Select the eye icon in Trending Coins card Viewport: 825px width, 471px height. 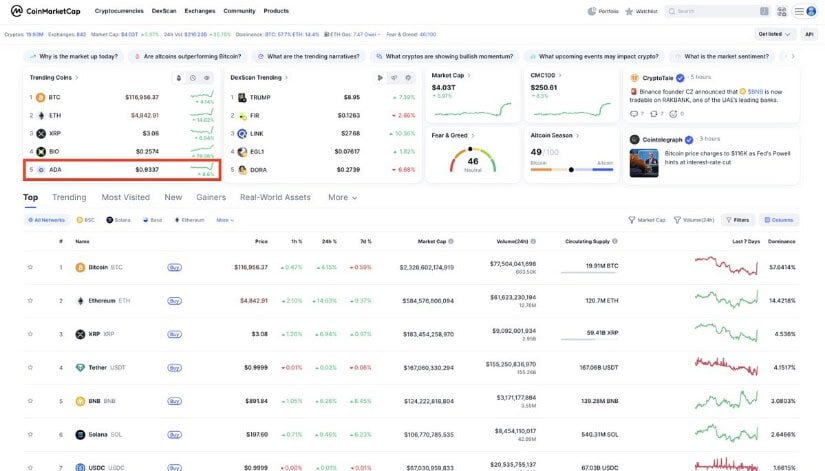point(207,78)
